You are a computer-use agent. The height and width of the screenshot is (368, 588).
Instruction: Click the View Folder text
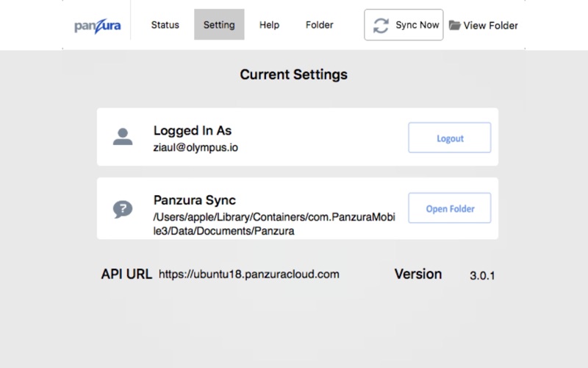tap(490, 26)
